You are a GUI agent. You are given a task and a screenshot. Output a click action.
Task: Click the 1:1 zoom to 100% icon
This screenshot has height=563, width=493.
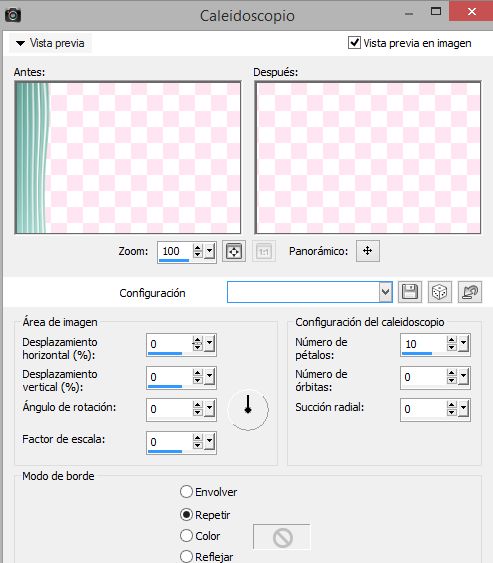(x=264, y=251)
